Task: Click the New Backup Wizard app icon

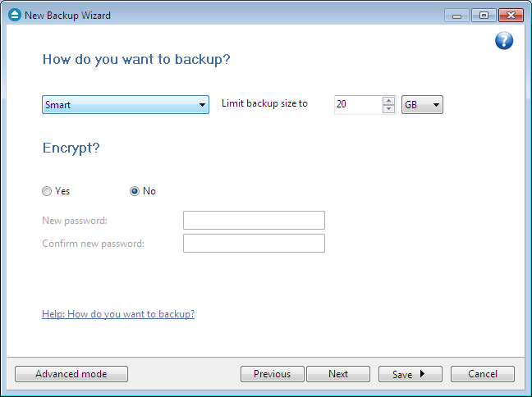Action: (x=15, y=15)
